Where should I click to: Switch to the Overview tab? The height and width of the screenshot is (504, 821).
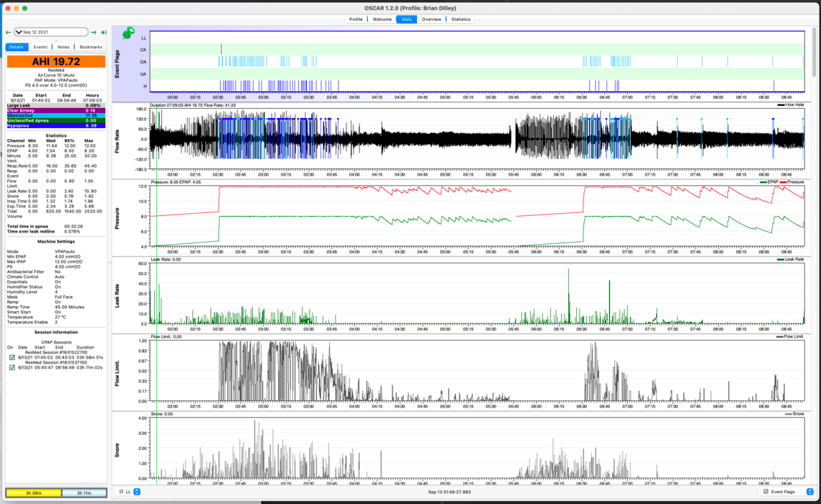click(x=431, y=19)
